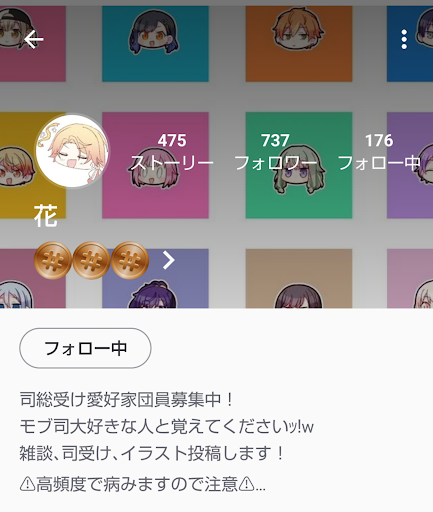Tap the back arrow icon
The height and width of the screenshot is (512, 433).
click(x=34, y=39)
